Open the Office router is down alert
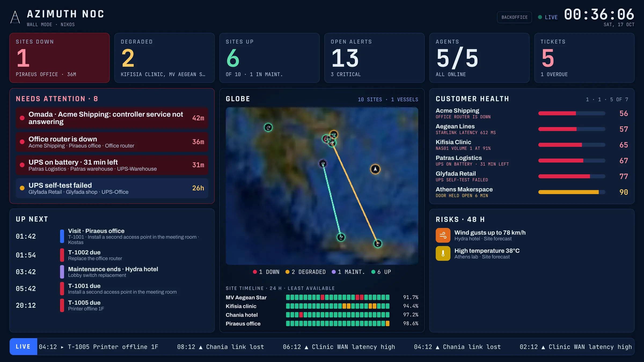 click(112, 142)
